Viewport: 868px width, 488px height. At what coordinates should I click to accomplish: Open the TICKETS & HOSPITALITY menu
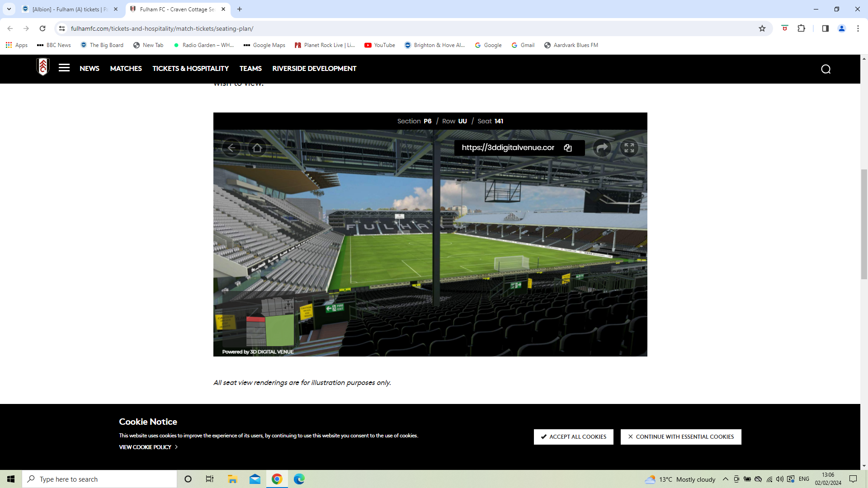tap(190, 69)
